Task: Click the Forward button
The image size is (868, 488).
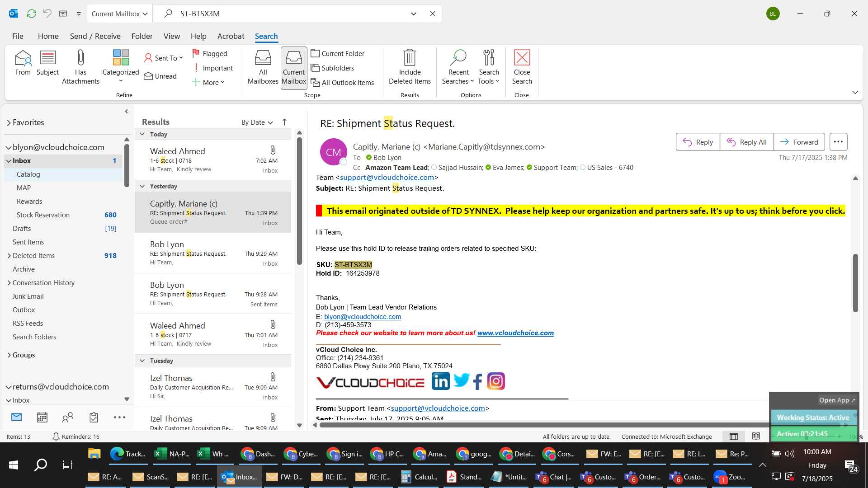Action: tap(799, 142)
